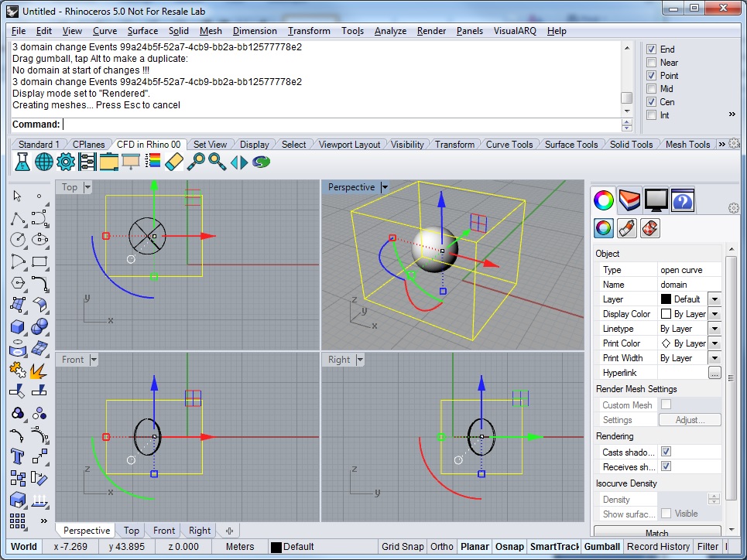Click the gear settings icon in CFD toolbar
This screenshot has height=560, width=747.
click(x=66, y=162)
